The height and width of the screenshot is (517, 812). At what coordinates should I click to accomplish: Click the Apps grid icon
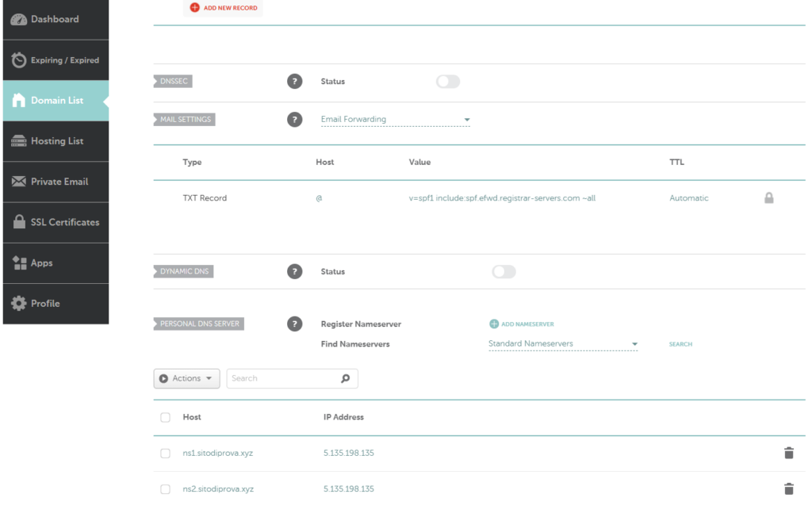point(19,262)
